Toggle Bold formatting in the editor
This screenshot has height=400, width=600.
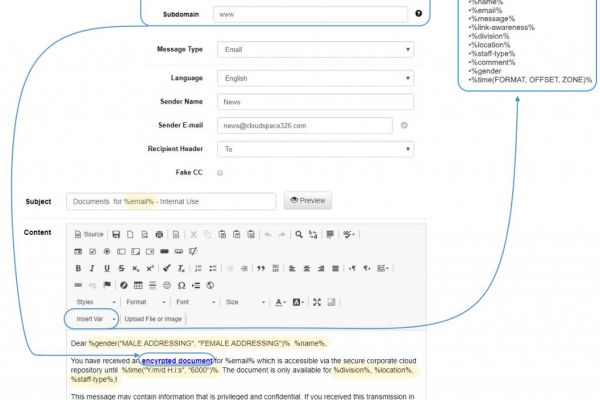[78, 268]
